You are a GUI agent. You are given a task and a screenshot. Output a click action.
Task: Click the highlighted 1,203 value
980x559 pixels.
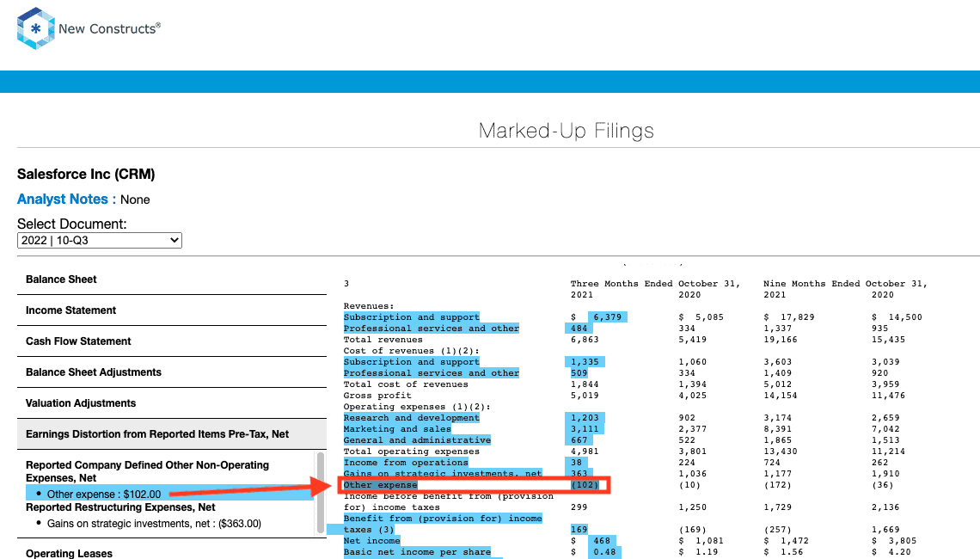point(585,418)
